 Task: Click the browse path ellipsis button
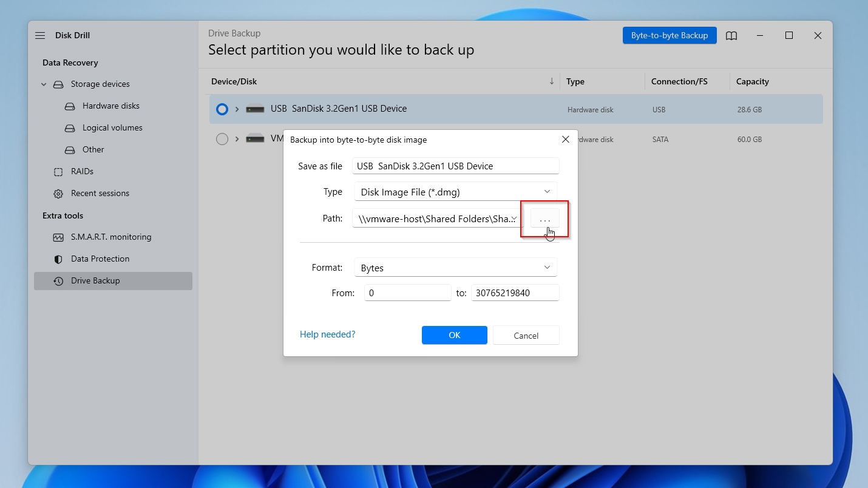click(x=545, y=219)
